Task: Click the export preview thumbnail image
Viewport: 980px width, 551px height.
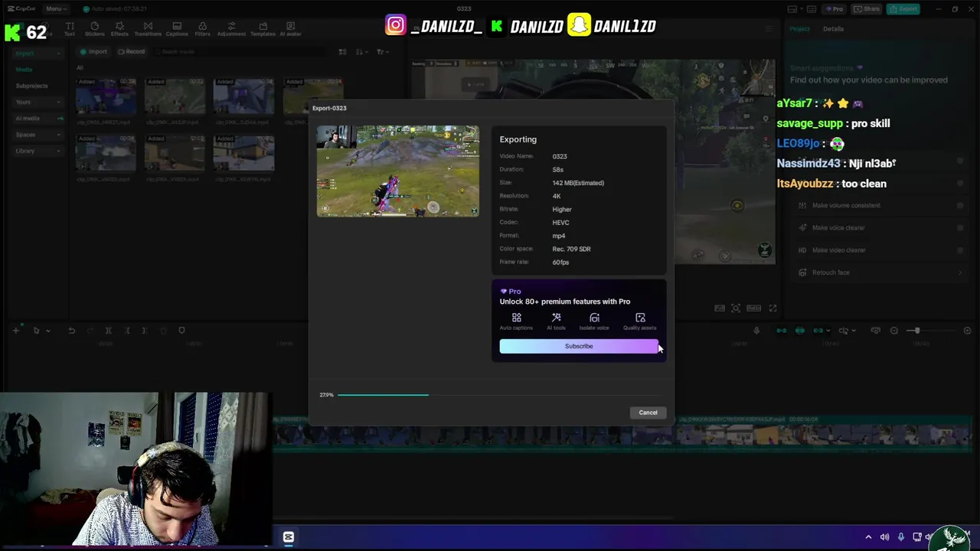Action: click(398, 171)
